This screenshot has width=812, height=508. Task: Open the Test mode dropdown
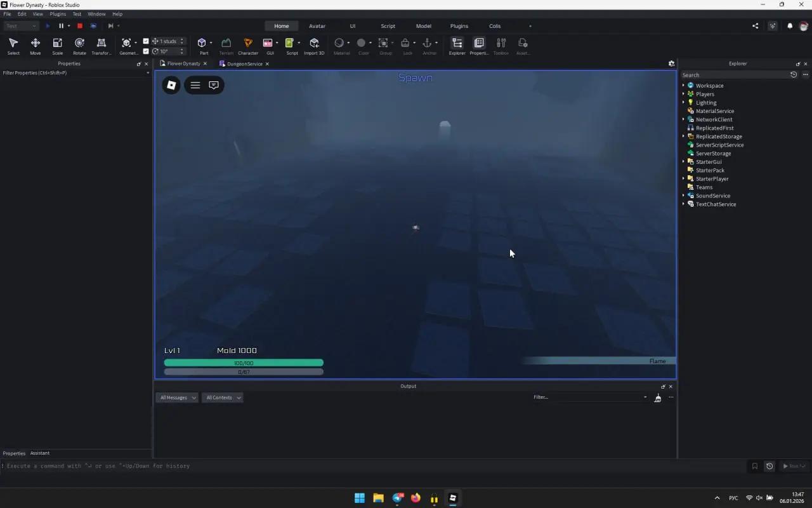pos(22,26)
